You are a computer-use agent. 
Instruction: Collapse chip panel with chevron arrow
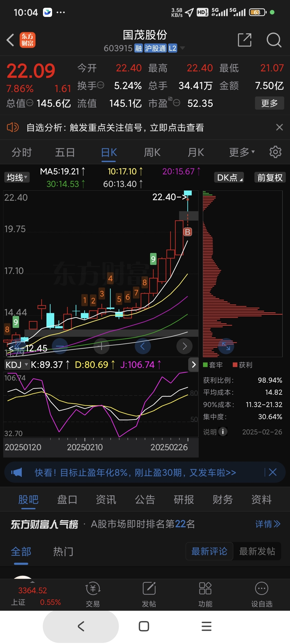click(x=194, y=365)
